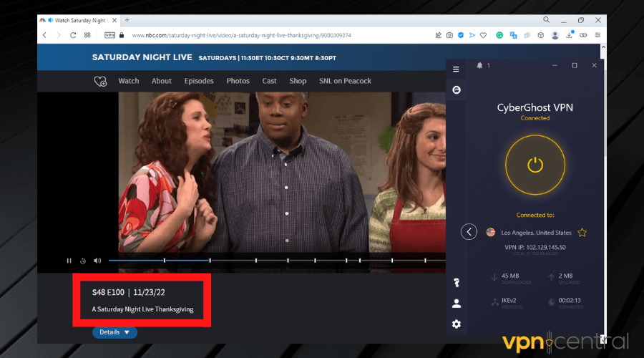
Task: Take a snapshot with the camera icon
Action: [x=450, y=35]
